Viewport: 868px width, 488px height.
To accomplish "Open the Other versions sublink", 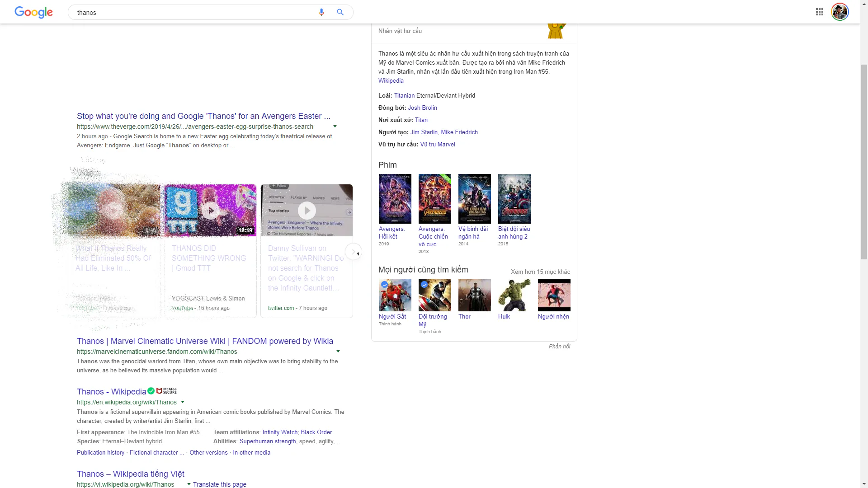I will click(208, 453).
